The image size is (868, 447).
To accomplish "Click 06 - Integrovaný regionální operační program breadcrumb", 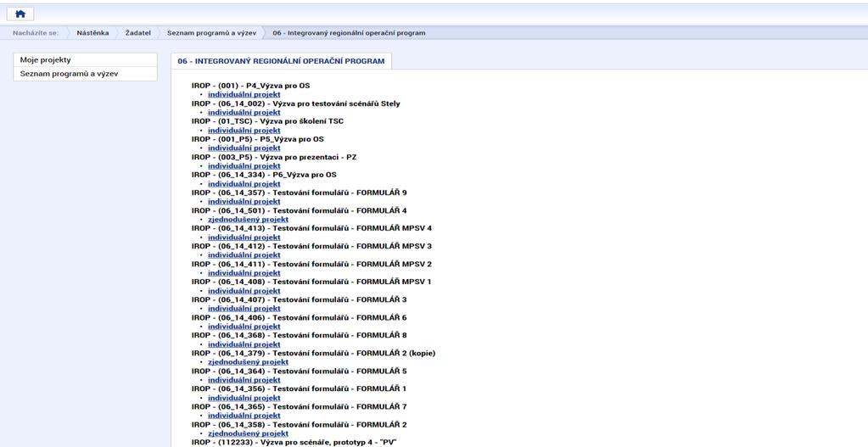I will pos(349,33).
